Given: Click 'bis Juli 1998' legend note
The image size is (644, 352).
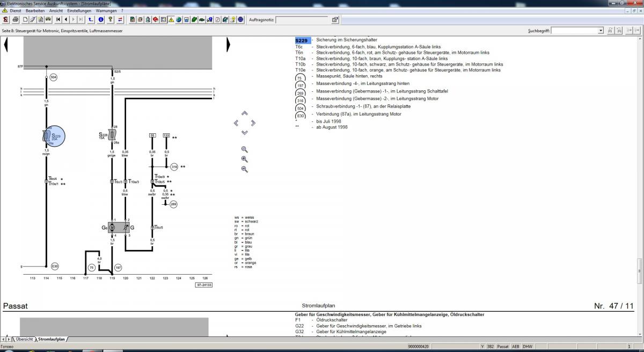Looking at the screenshot, I should 330,121.
